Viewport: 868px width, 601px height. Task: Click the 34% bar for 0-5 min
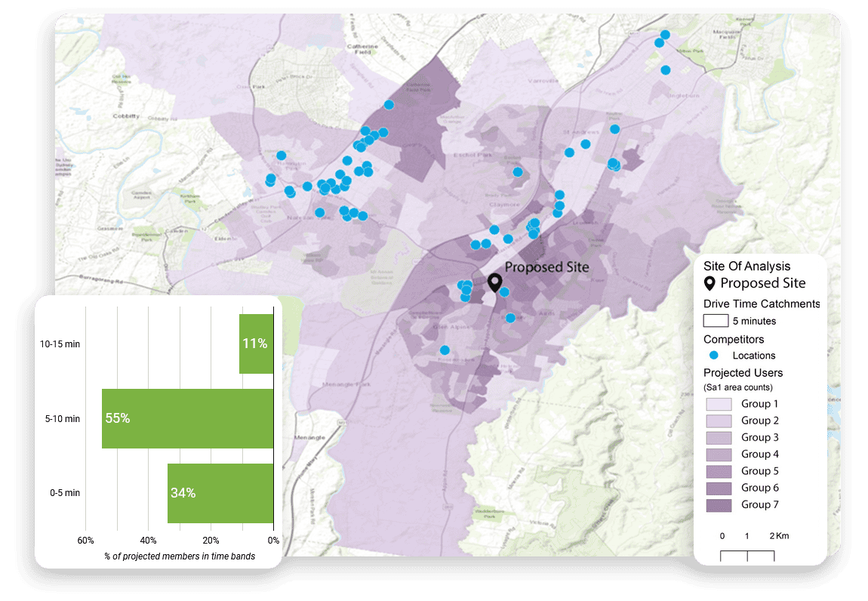click(220, 493)
